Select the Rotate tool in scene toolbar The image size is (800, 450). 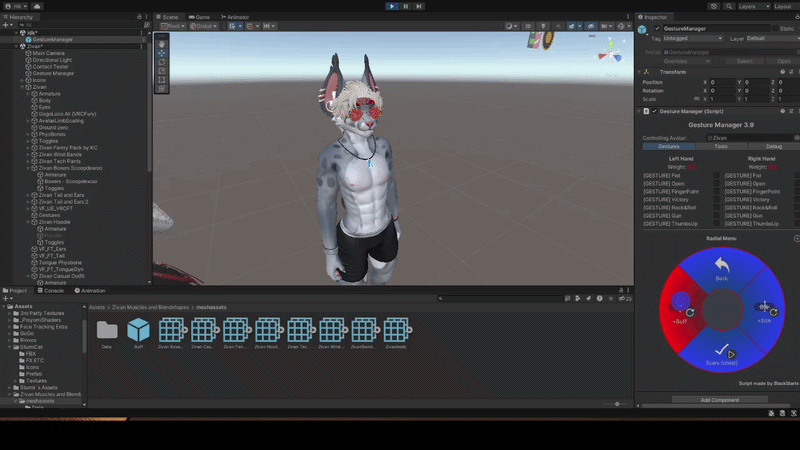pos(162,62)
